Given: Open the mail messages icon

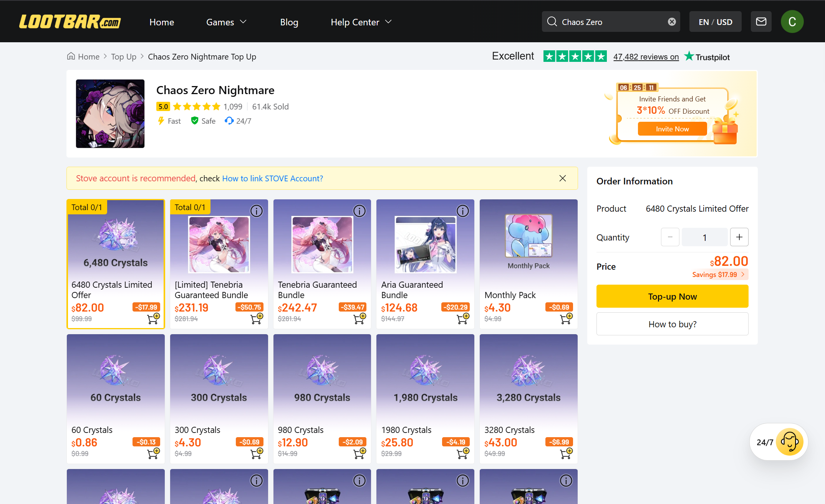Looking at the screenshot, I should click(761, 22).
